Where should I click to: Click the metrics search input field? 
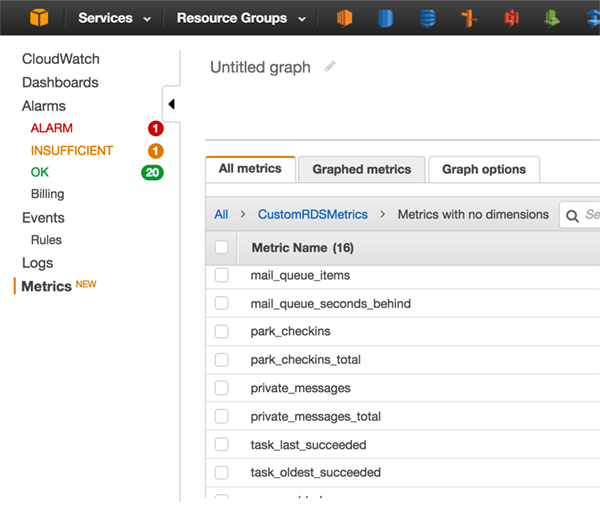[x=582, y=215]
